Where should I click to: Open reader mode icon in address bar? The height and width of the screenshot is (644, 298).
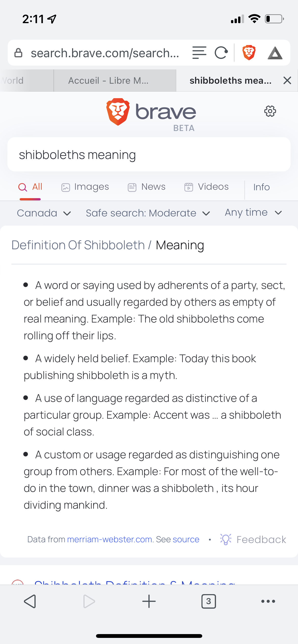199,53
